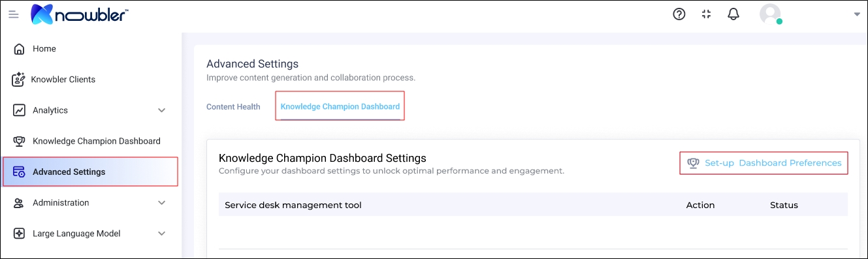Image resolution: width=868 pixels, height=259 pixels.
Task: Click the green online status dot
Action: (x=779, y=22)
